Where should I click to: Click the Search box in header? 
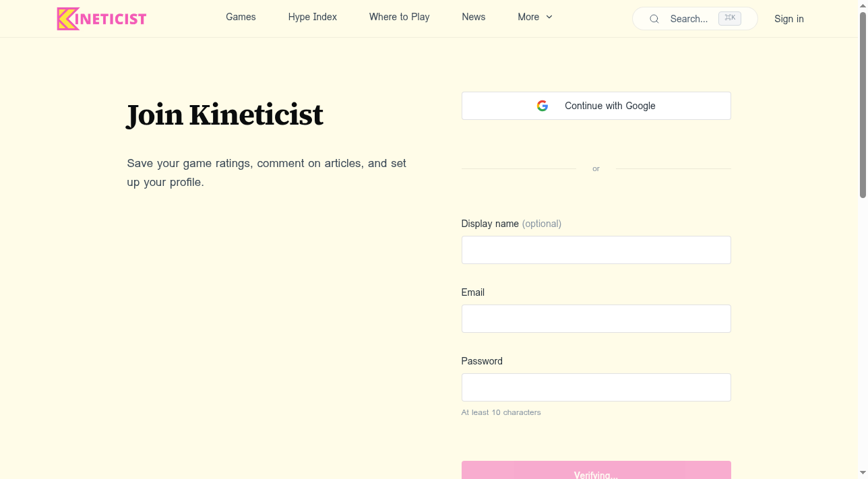695,19
